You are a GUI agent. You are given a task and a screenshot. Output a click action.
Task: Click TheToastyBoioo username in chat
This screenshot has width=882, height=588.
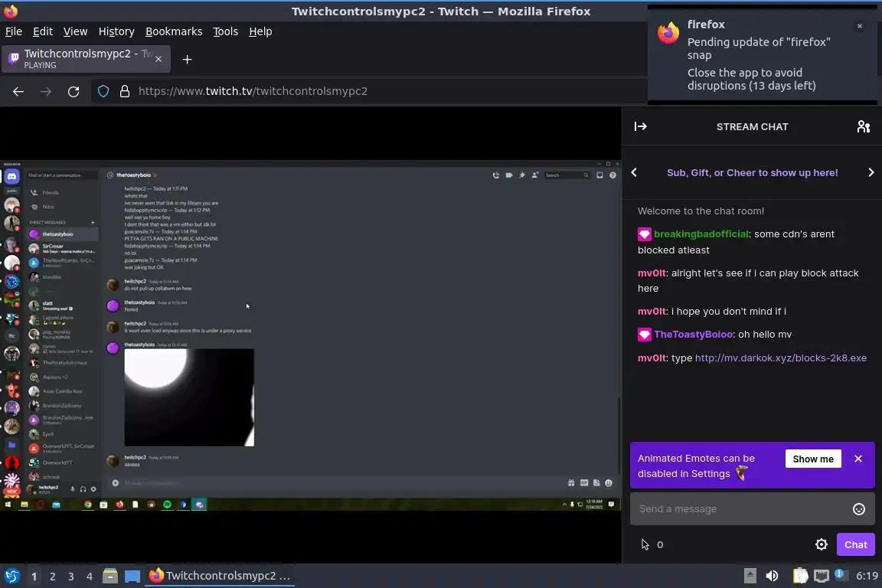tap(693, 335)
